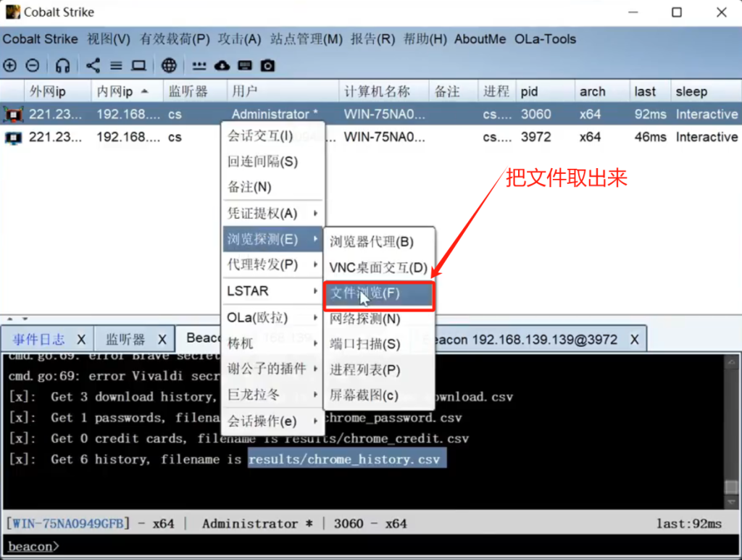Sort by the 监听器 column header
This screenshot has width=742, height=560.
click(195, 91)
